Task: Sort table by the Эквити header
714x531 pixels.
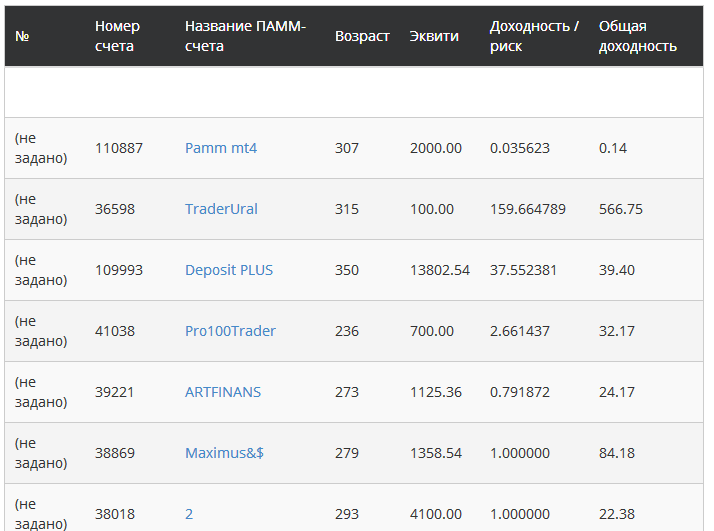Action: (x=434, y=36)
